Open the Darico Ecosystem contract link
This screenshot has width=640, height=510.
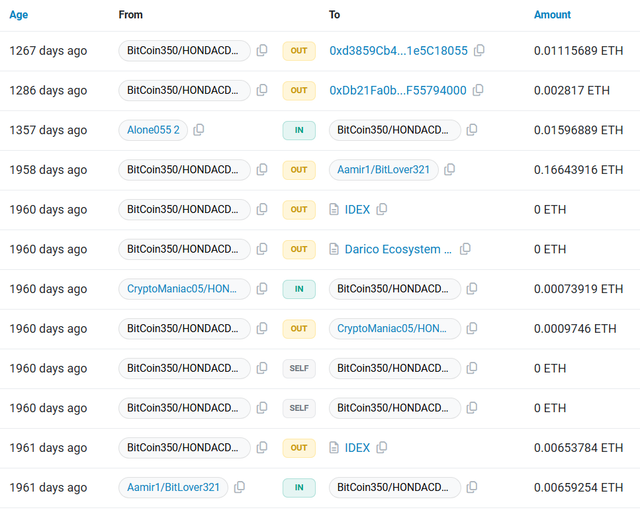click(x=398, y=249)
